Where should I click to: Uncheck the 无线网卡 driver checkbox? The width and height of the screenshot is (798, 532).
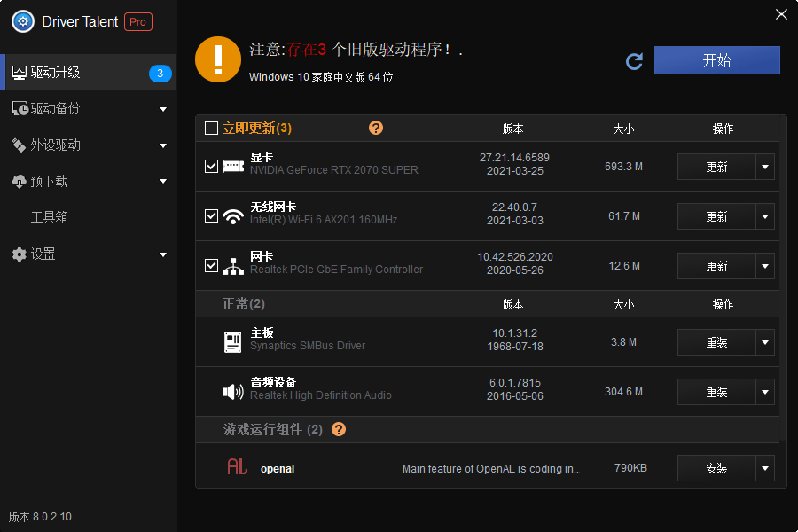(211, 215)
